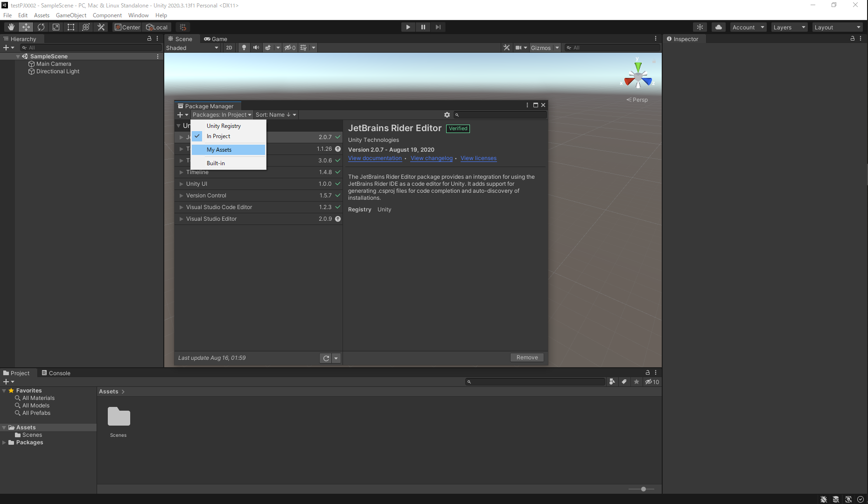Select Main Camera in Hierarchy
The width and height of the screenshot is (868, 504).
point(54,64)
